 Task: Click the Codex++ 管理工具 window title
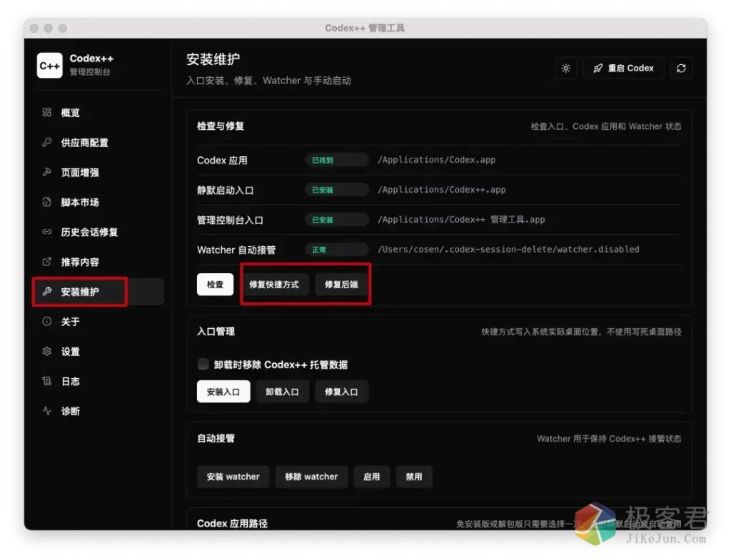(365, 28)
